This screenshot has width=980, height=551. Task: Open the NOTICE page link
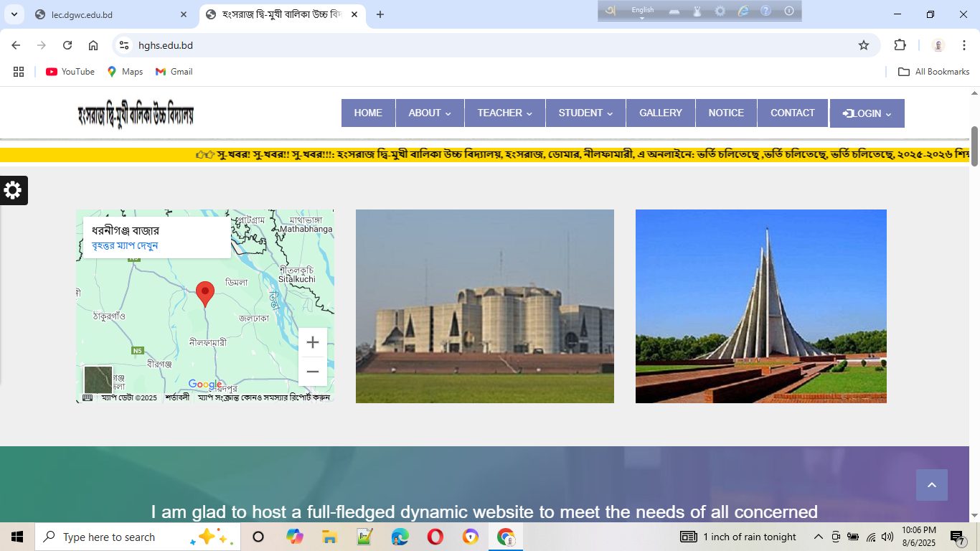coord(726,113)
